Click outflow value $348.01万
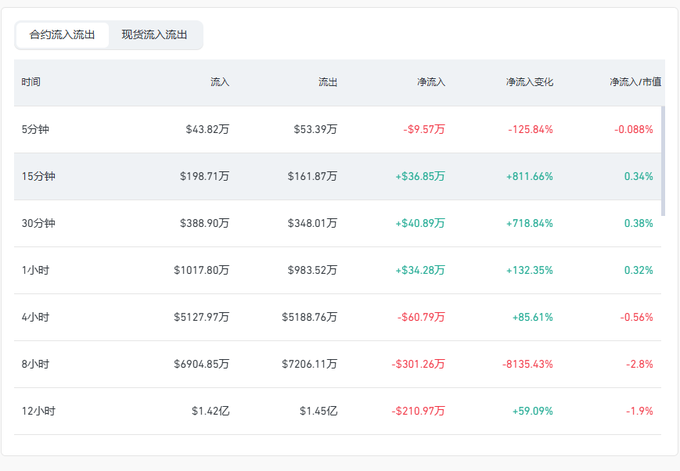Viewport: 680px width, 471px height. [x=312, y=223]
